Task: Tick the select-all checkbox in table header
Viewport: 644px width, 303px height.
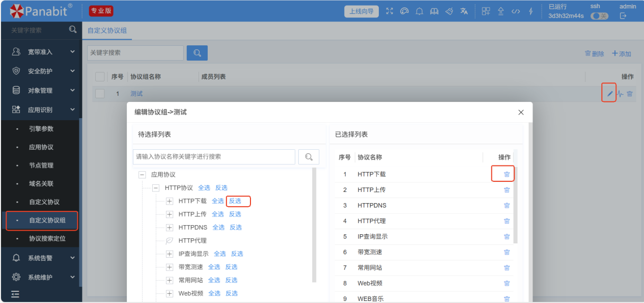Action: click(x=100, y=77)
